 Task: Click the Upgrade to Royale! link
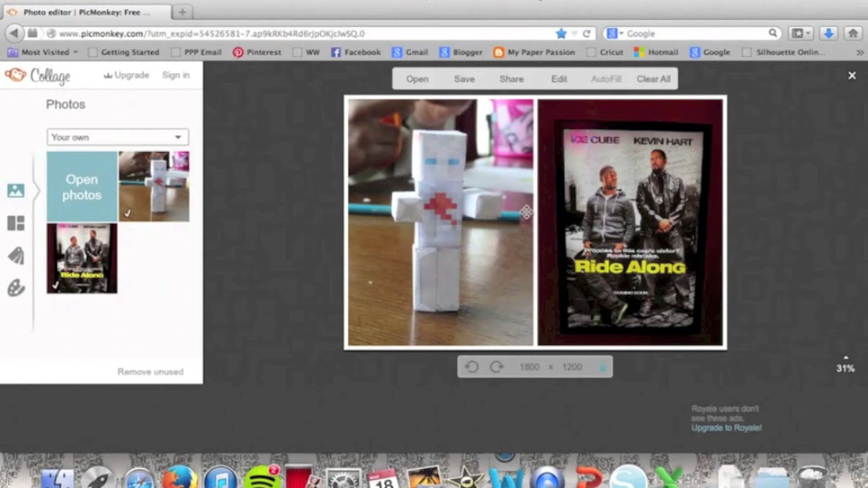click(x=726, y=428)
